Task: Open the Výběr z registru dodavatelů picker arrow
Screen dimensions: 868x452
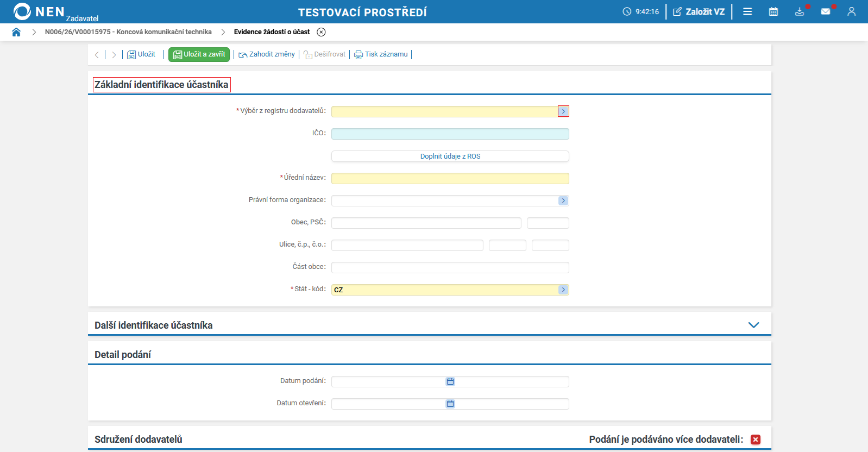Action: tap(563, 111)
